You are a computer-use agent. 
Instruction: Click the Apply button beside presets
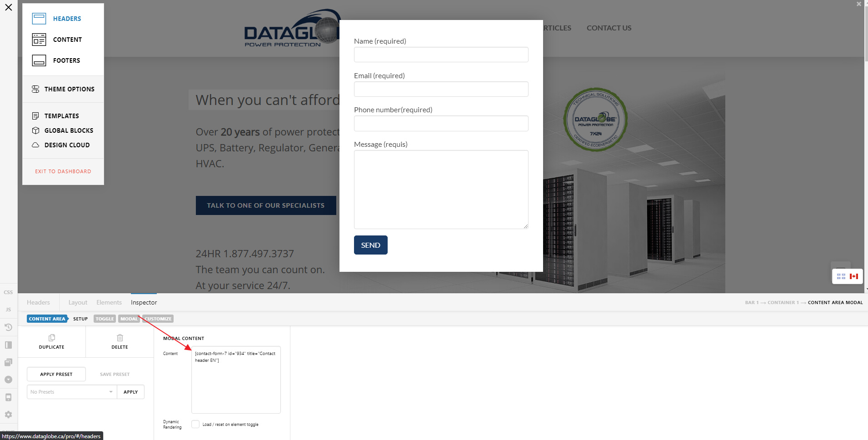(131, 392)
